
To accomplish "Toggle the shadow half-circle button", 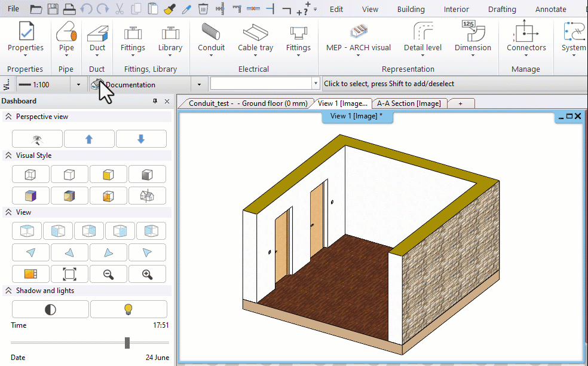I will point(50,309).
